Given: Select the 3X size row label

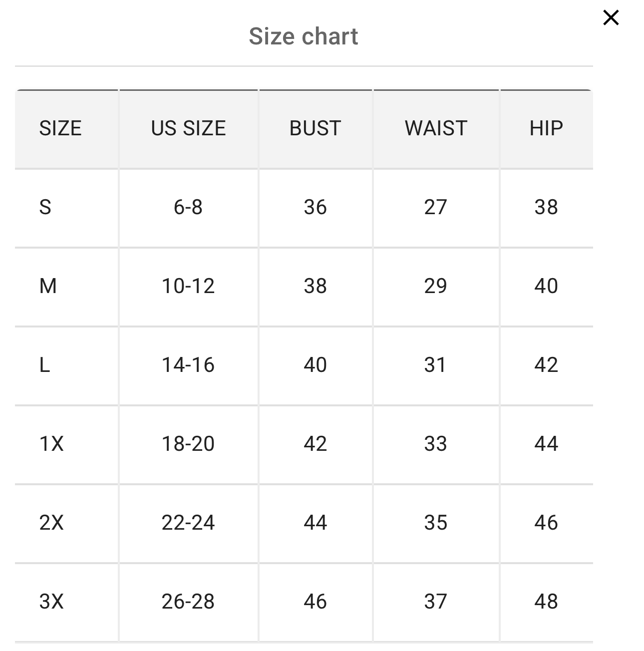Looking at the screenshot, I should click(51, 601).
